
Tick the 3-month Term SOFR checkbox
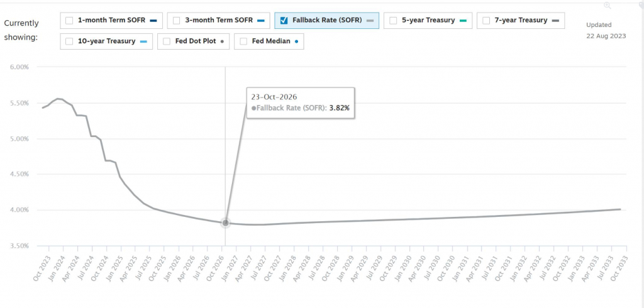[176, 20]
